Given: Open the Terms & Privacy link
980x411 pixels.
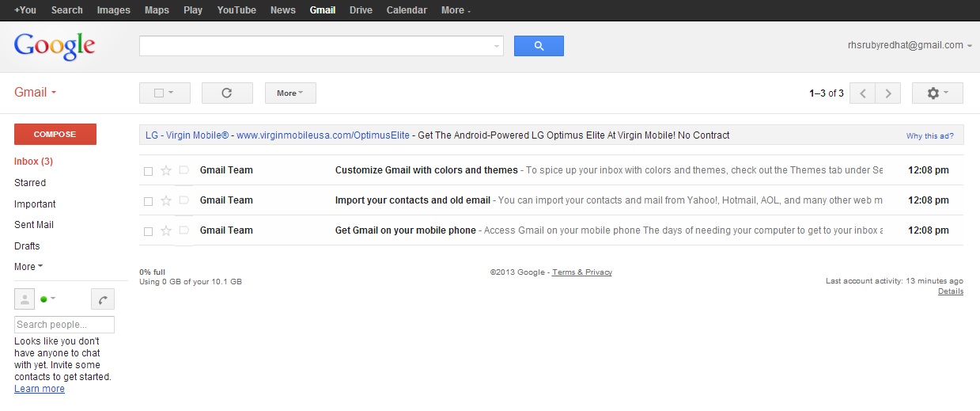Looking at the screenshot, I should point(582,272).
